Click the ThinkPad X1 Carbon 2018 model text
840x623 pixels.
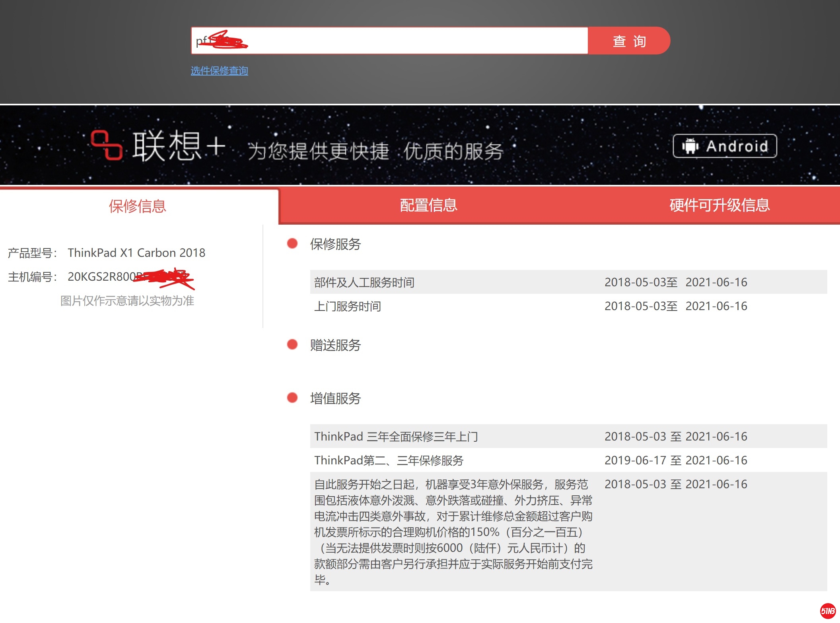click(x=136, y=253)
